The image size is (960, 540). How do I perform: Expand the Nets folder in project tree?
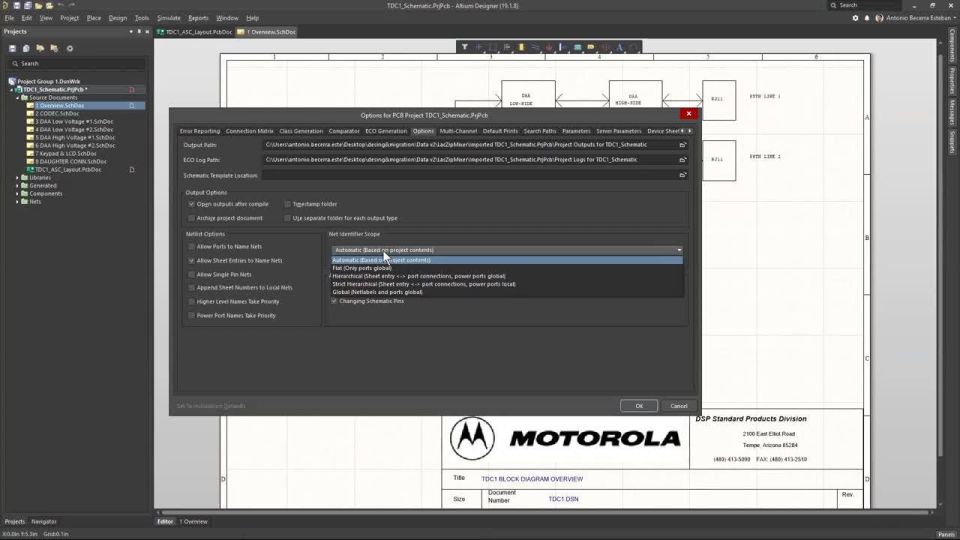[x=17, y=201]
